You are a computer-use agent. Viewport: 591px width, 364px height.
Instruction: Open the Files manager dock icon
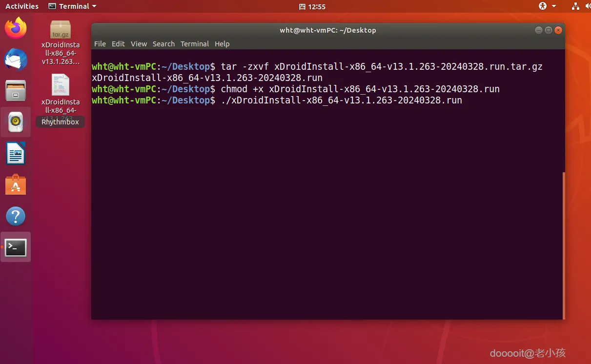pos(16,91)
